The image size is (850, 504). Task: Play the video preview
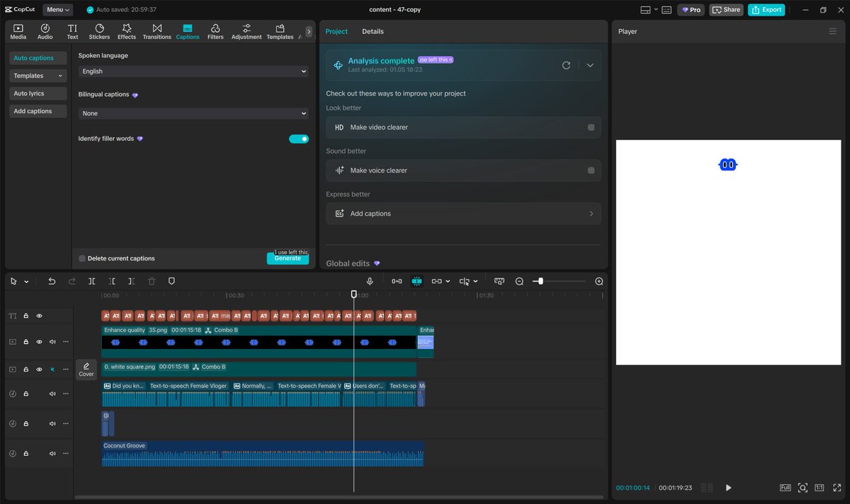coord(728,488)
